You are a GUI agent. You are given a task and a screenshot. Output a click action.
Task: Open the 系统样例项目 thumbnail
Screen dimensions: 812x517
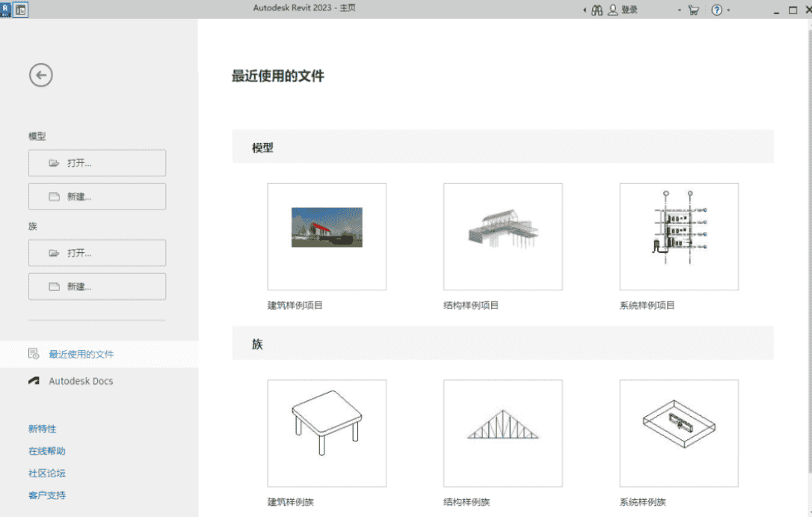tap(679, 236)
